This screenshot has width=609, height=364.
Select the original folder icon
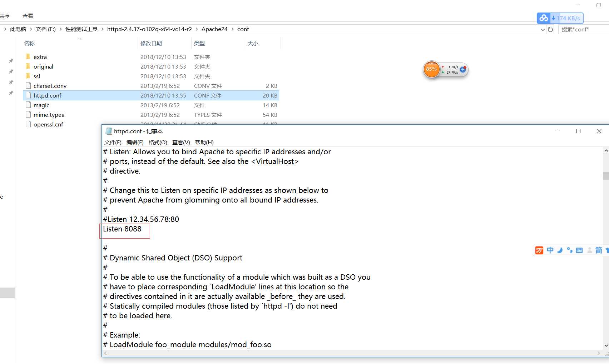coord(28,66)
